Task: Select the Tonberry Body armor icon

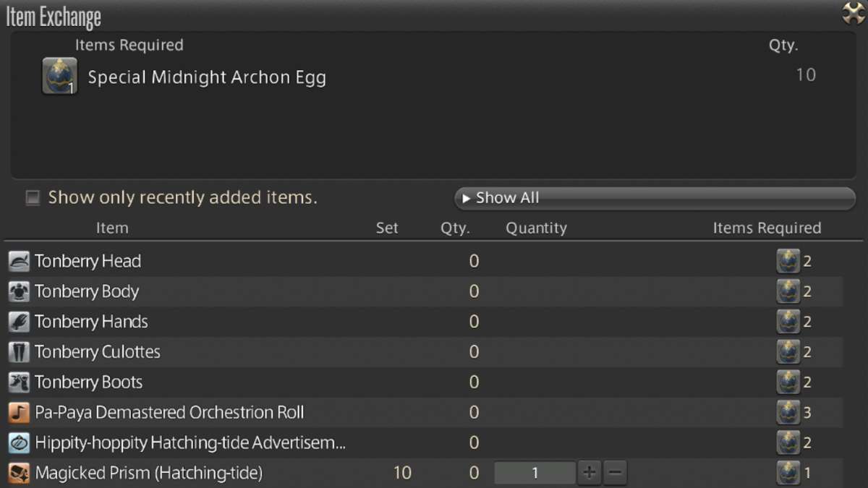Action: point(19,291)
